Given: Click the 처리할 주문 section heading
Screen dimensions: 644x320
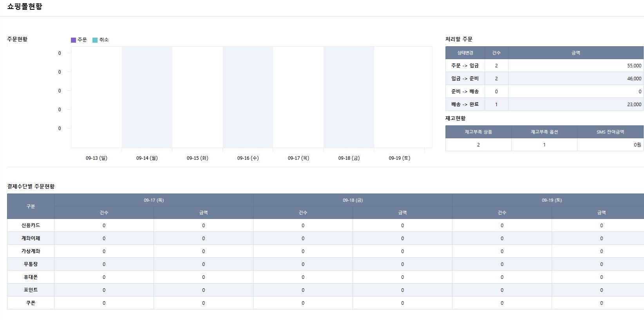Looking at the screenshot, I should 459,39.
